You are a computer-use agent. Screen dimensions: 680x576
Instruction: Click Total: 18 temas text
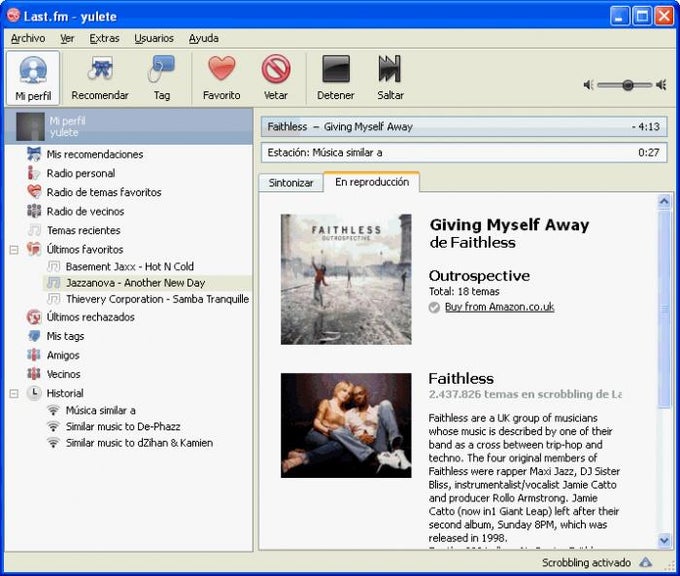pyautogui.click(x=464, y=291)
